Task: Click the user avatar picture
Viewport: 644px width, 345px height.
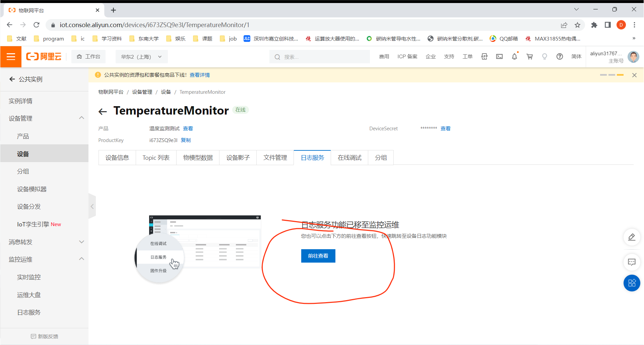Action: coord(633,57)
